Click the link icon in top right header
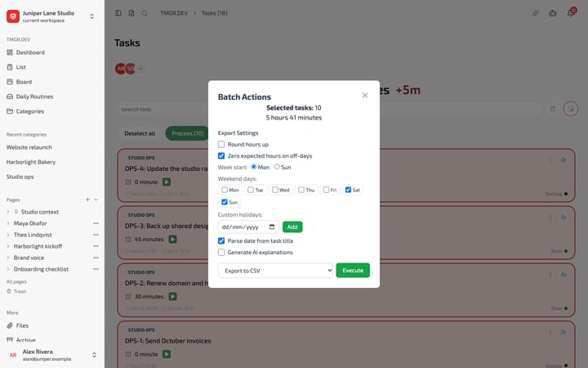 [536, 13]
